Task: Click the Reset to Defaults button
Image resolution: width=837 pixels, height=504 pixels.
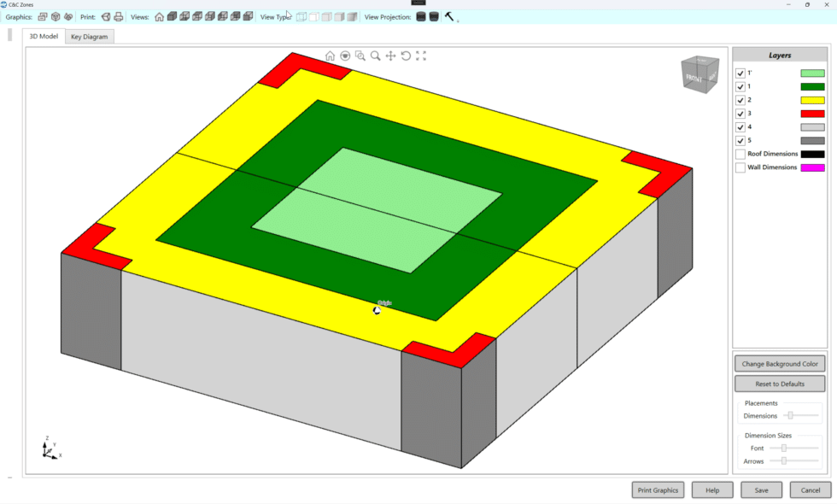Action: tap(780, 384)
